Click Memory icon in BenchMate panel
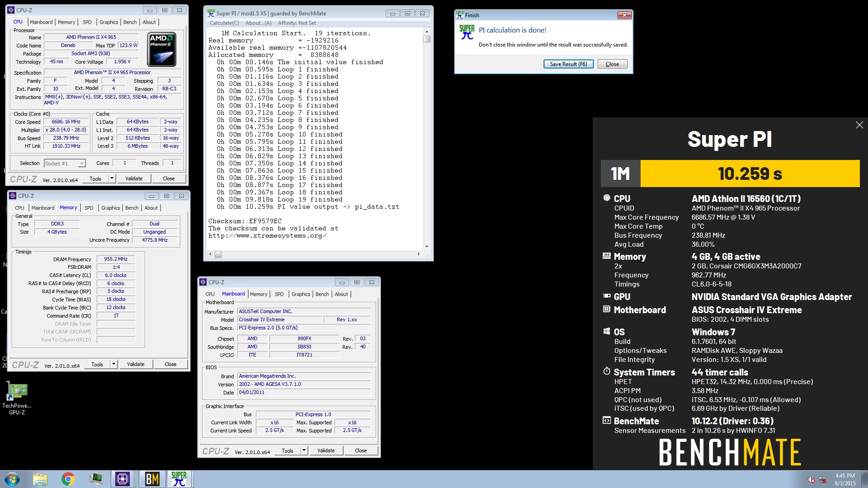Image resolution: width=868 pixels, height=488 pixels. 607,256
